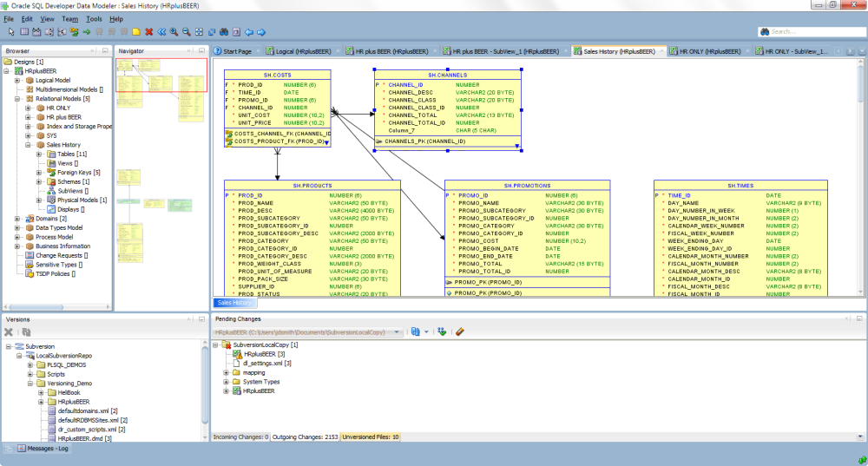
Task: Click the tab list dropdown at tab bar end
Action: (861, 51)
